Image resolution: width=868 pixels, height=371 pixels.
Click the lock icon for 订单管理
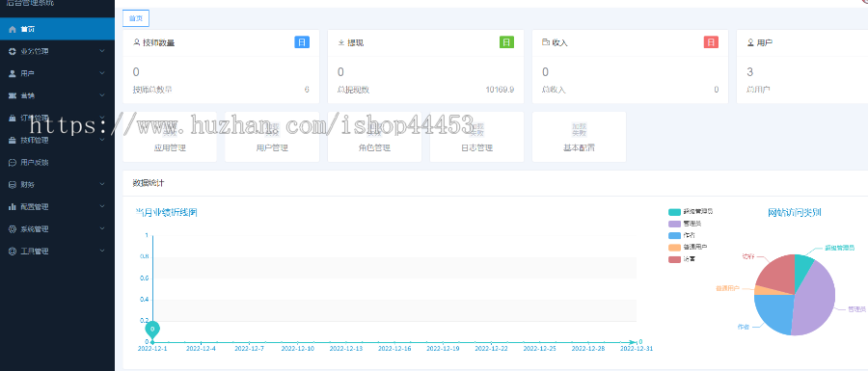coord(13,118)
